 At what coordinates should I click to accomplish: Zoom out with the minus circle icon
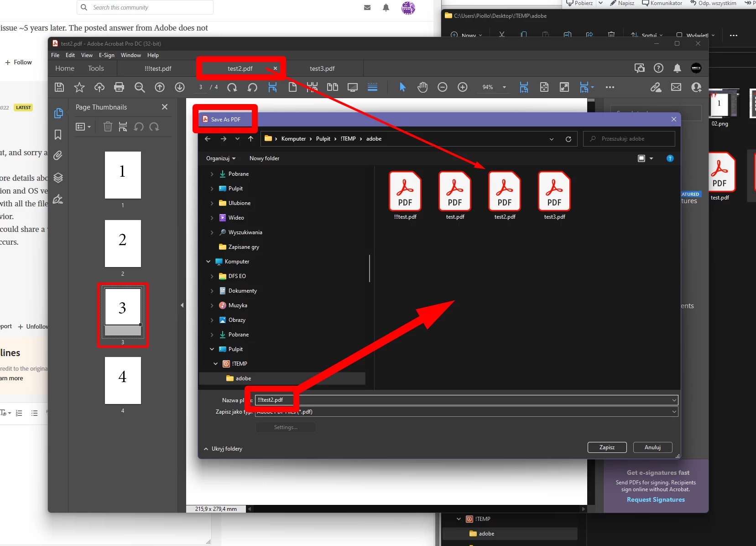point(443,87)
